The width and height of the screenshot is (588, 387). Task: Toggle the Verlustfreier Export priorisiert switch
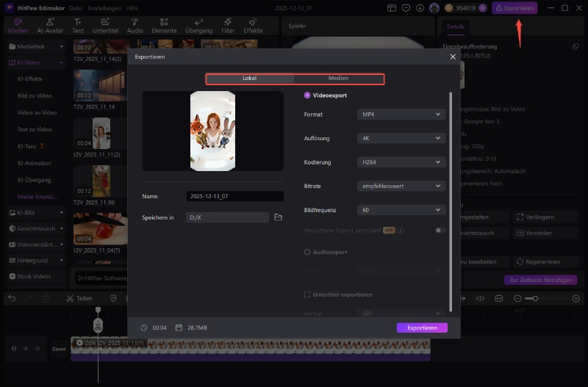click(x=440, y=230)
